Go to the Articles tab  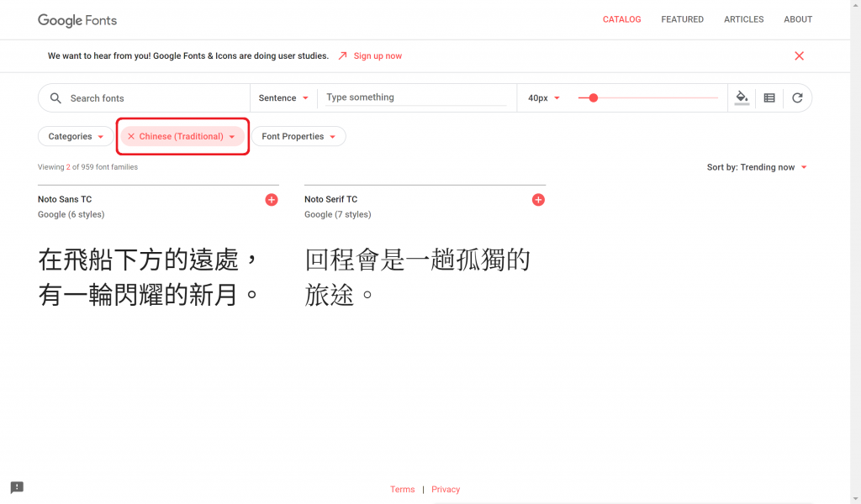[743, 19]
